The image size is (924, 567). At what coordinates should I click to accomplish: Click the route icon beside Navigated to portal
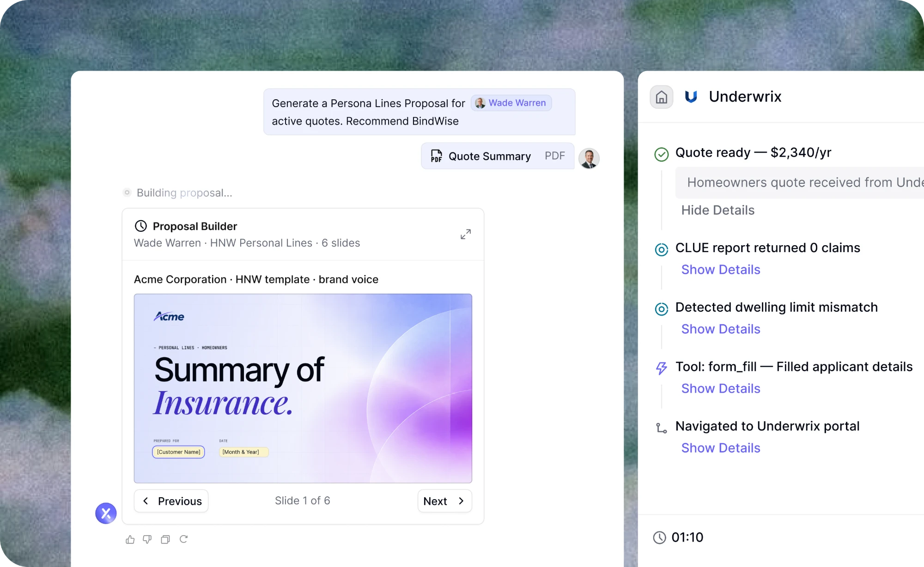point(662,428)
